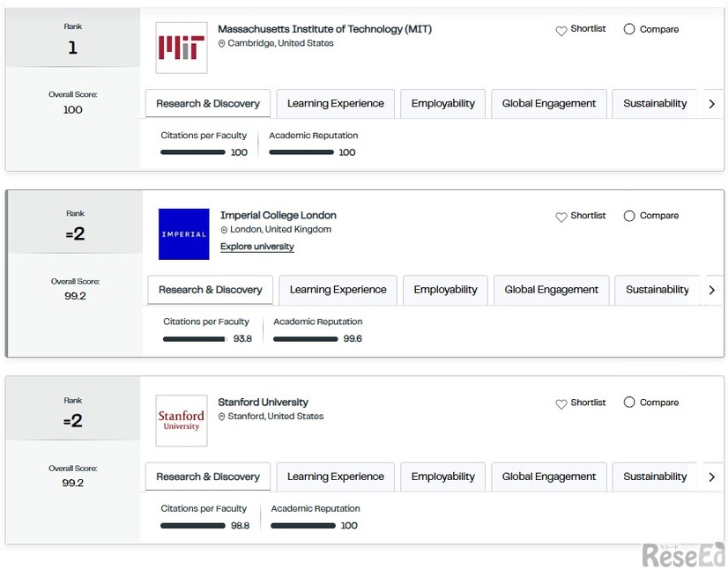Screen dimensions: 728x569
Task: Open Imperial's Sustainability tab
Action: tap(657, 290)
